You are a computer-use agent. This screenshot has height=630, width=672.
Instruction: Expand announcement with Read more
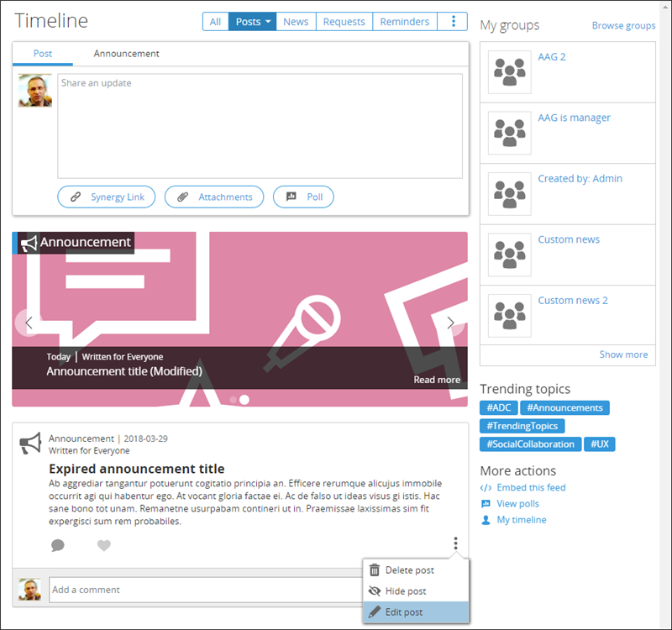pyautogui.click(x=437, y=380)
